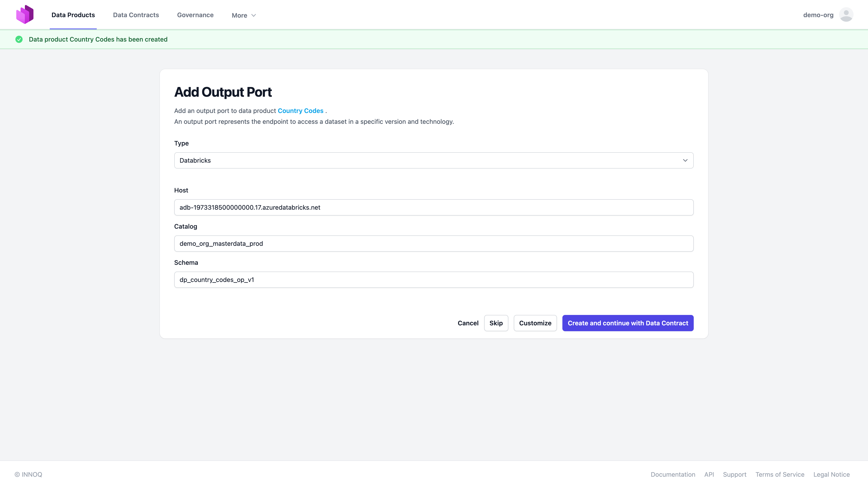
Task: Click the demo-org organization name
Action: click(818, 15)
